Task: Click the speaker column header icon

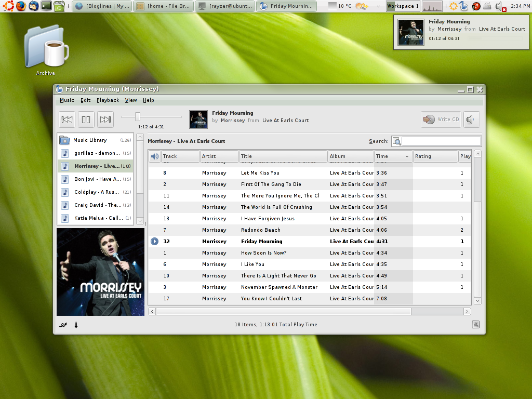Action: [155, 156]
